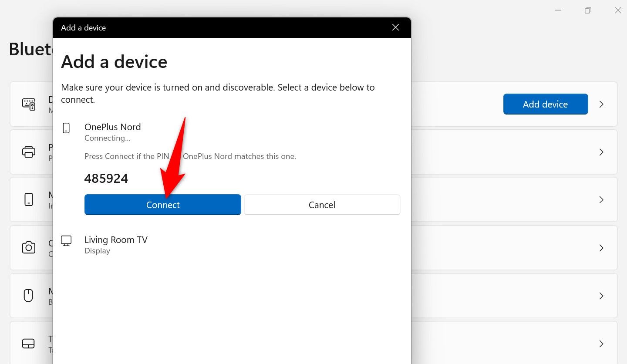627x364 pixels.
Task: Expand the chevron on the touchpad row
Action: pos(601,344)
